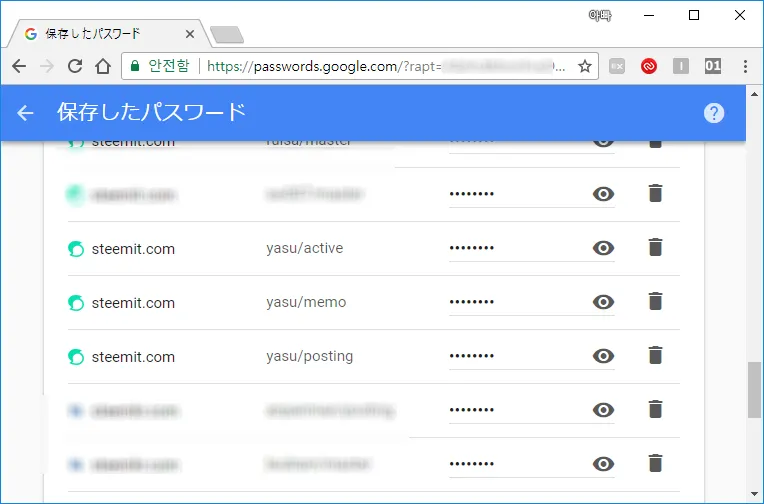
Task: Click the 아빠 profile name button
Action: coord(600,16)
